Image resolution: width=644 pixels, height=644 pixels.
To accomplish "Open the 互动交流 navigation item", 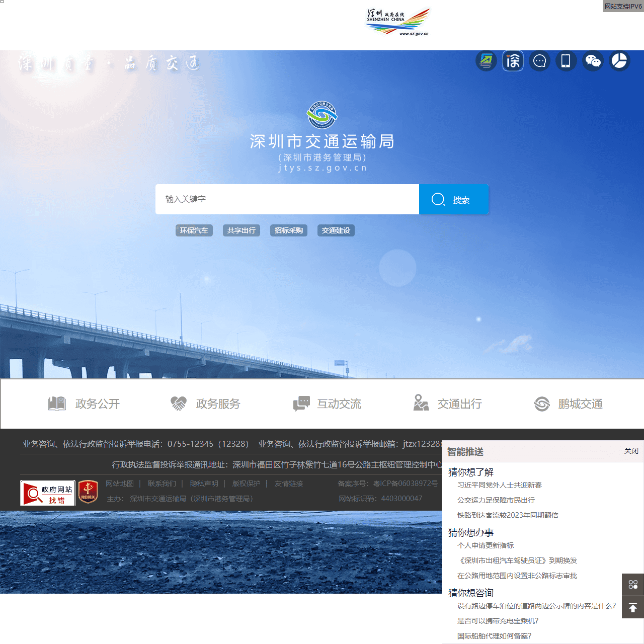I will point(327,404).
